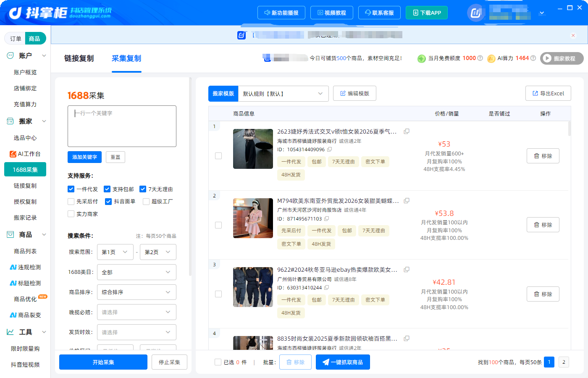The image size is (588, 378).
Task: Uncheck the 支持包邮 checkbox
Action: coord(107,189)
